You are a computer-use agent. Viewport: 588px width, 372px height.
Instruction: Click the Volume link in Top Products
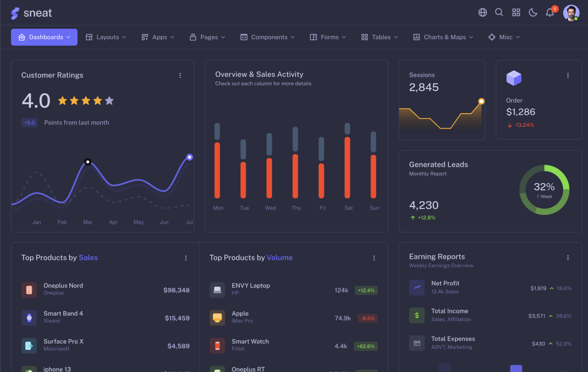pos(280,257)
